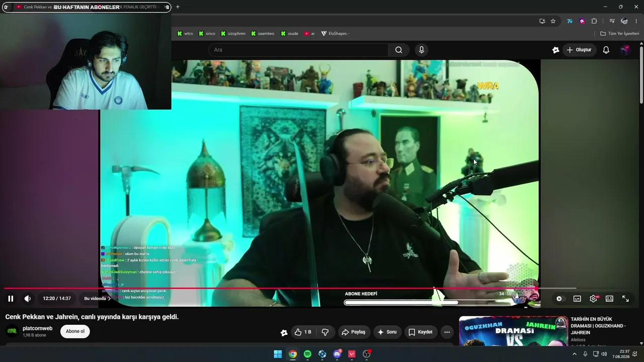Click the sparkle icon beside Oluştur
Image resolution: width=644 pixels, height=362 pixels.
pos(555,50)
